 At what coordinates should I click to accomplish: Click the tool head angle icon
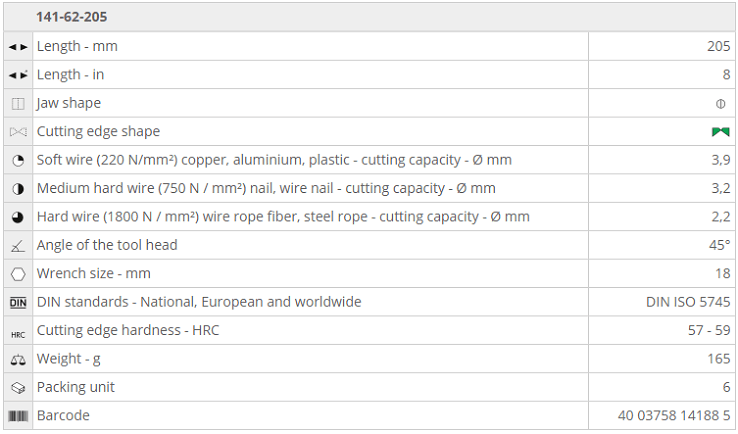[x=18, y=245]
